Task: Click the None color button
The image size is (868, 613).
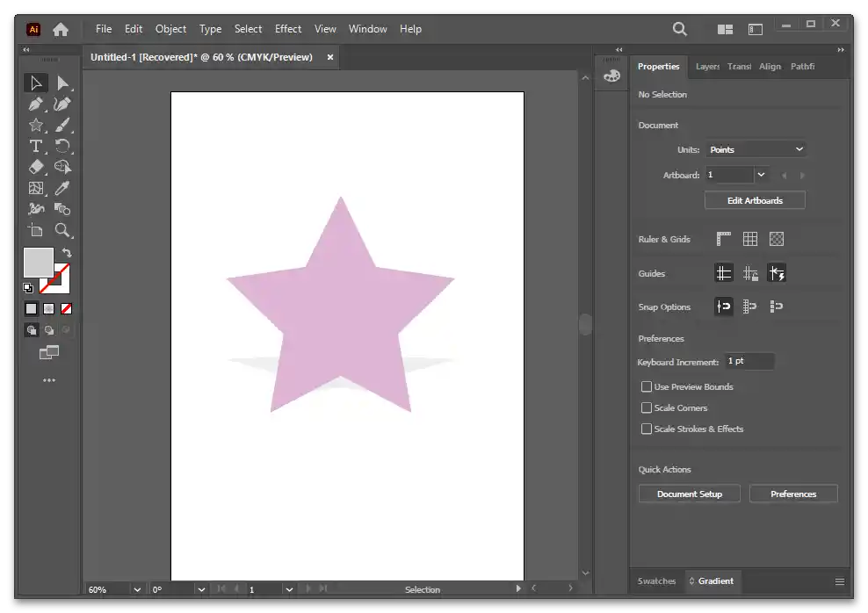Action: 67,309
